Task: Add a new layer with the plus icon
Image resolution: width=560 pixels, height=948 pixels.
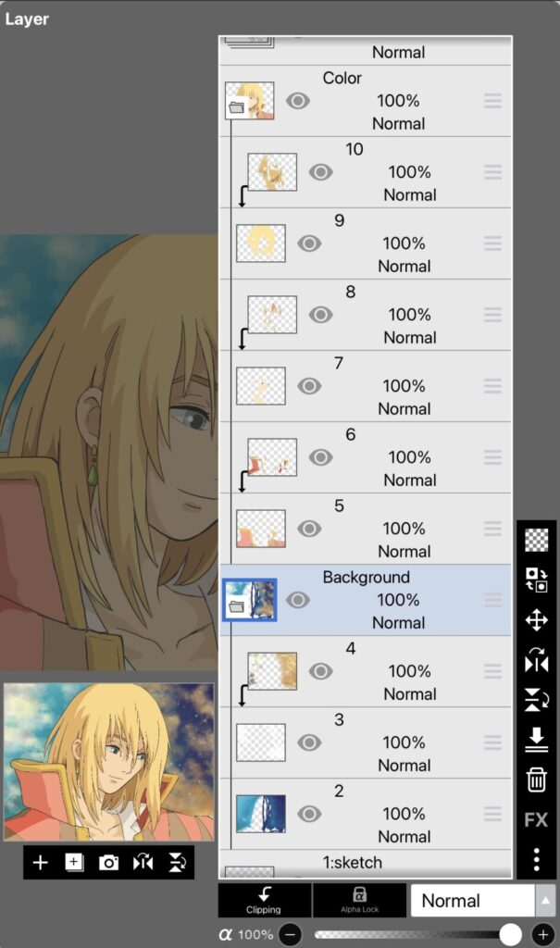Action: (41, 863)
